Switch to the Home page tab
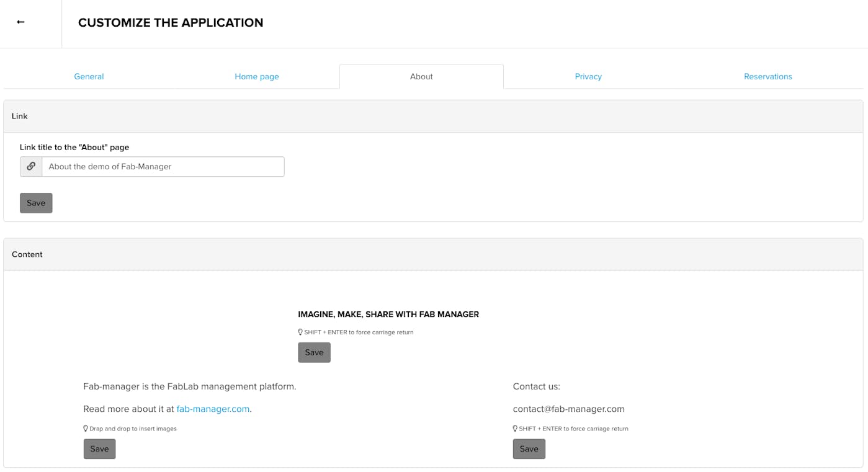The image size is (868, 472). 257,76
